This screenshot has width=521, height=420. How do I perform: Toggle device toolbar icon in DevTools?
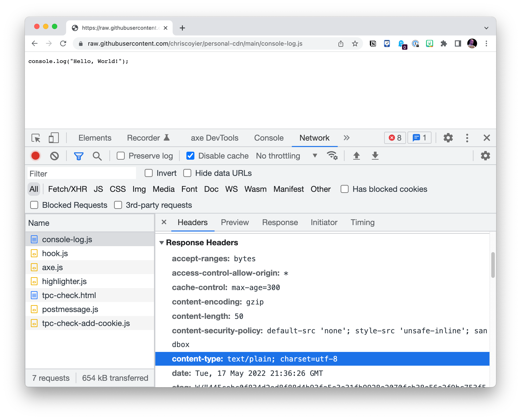pyautogui.click(x=54, y=138)
